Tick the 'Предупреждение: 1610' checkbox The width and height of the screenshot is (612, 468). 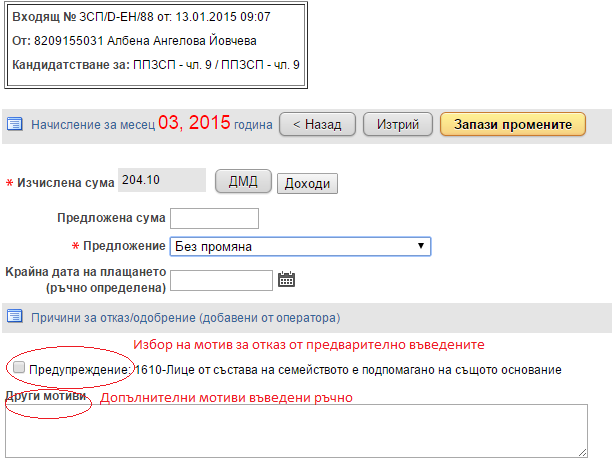[x=19, y=367]
